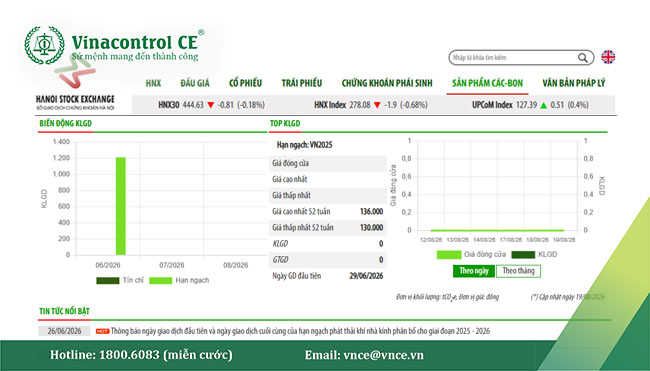Click the Giá thấp nhất row
Image resolution: width=650 pixels, height=371 pixels.
[x=327, y=196]
